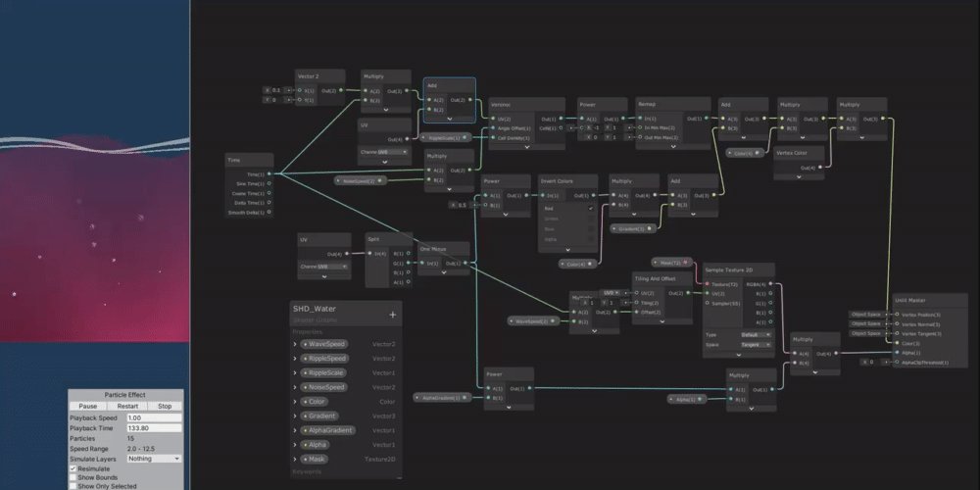Click the Playback Speed input field
The height and width of the screenshot is (490, 980).
154,417
